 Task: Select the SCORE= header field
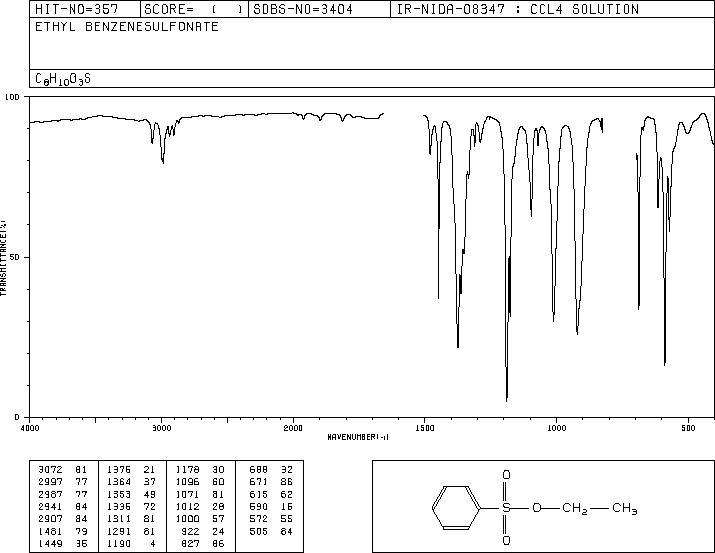pyautogui.click(x=193, y=9)
